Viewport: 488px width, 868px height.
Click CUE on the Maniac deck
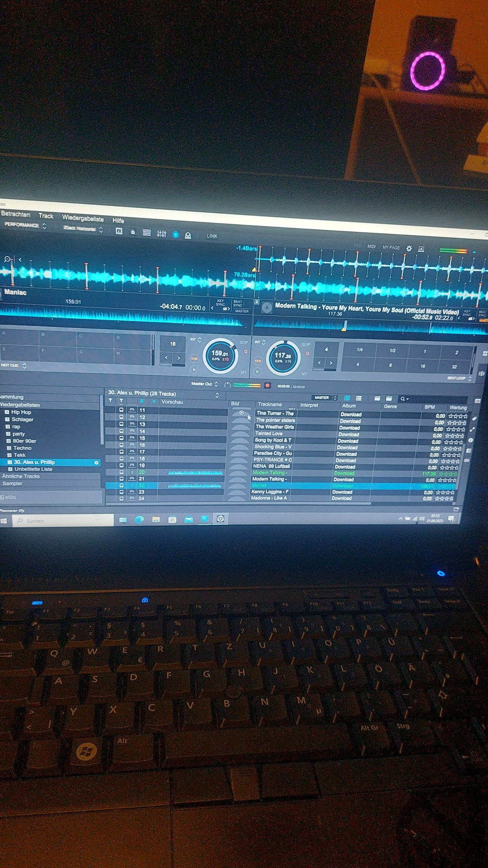(x=194, y=359)
